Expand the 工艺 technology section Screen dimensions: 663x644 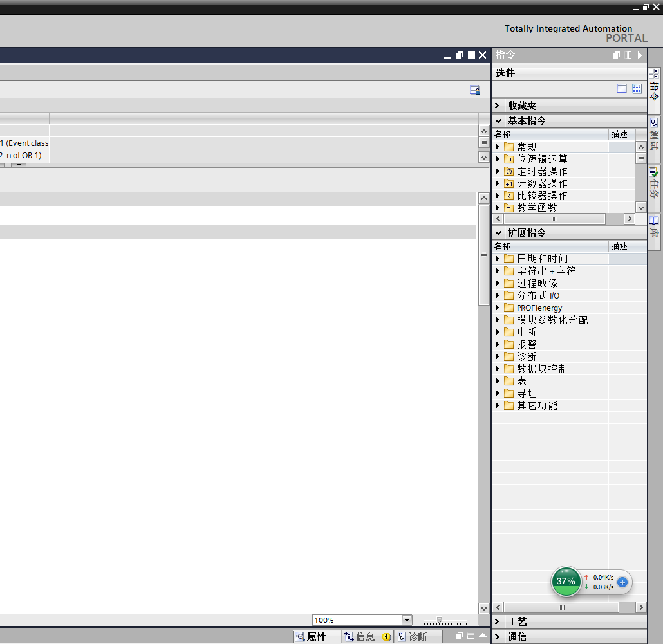click(498, 621)
